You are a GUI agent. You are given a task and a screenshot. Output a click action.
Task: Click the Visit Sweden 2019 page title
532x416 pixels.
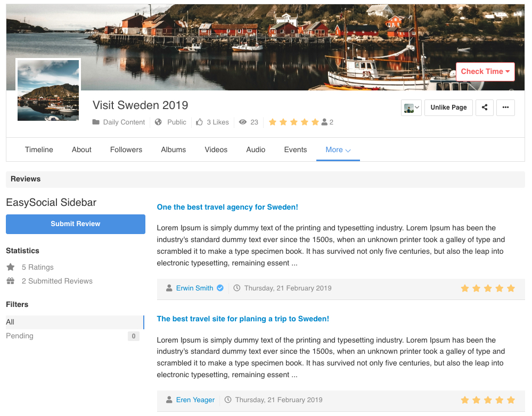(141, 105)
